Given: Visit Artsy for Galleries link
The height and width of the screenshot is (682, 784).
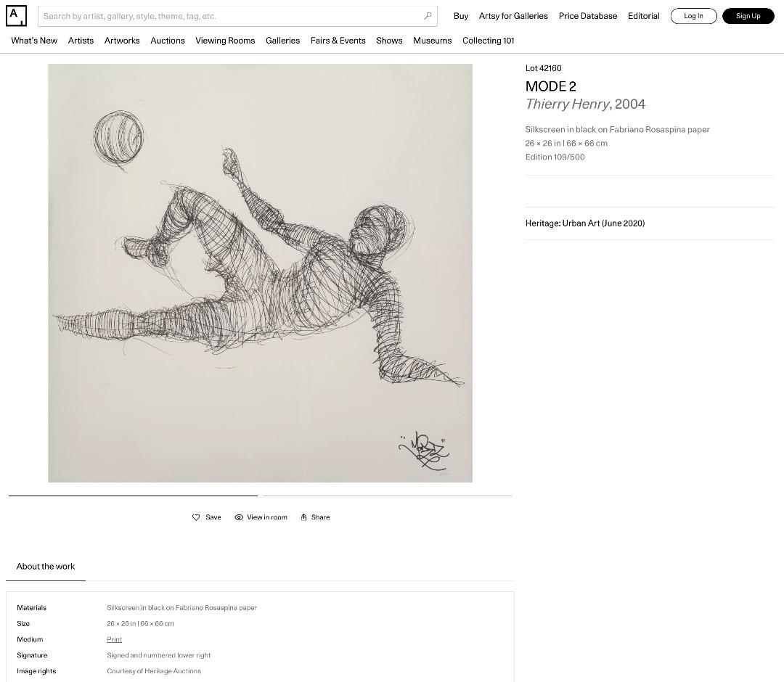Looking at the screenshot, I should pos(513,16).
